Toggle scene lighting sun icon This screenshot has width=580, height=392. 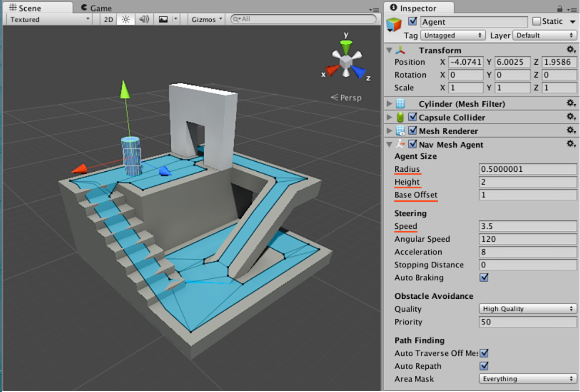click(x=126, y=20)
